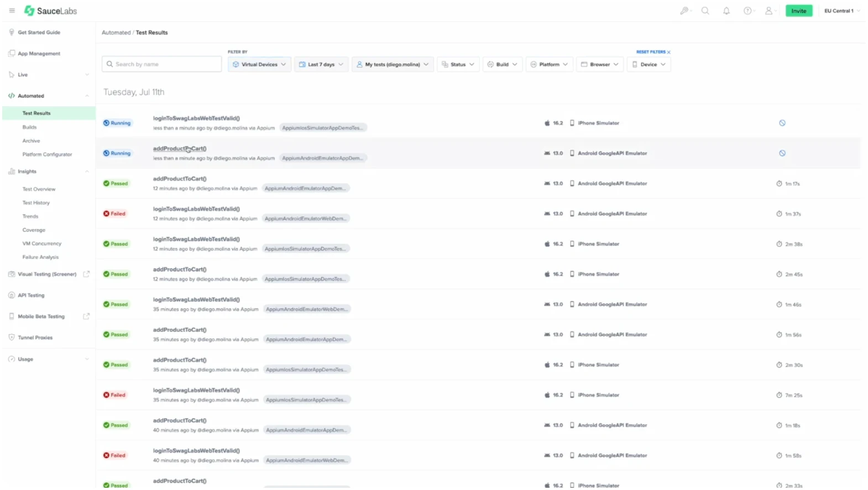Viewport: 868px width, 490px height.
Task: Open Coverage under Insights
Action: [x=34, y=230]
